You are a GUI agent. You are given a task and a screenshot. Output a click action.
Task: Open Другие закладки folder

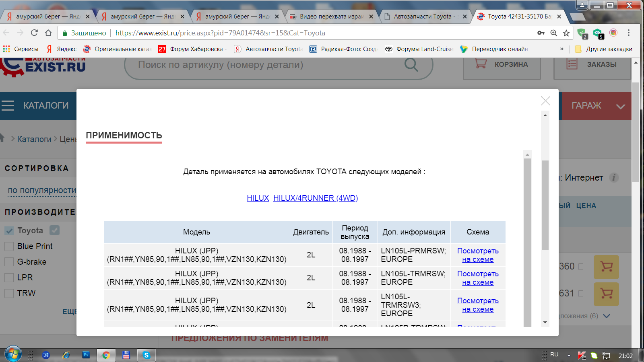tap(604, 49)
